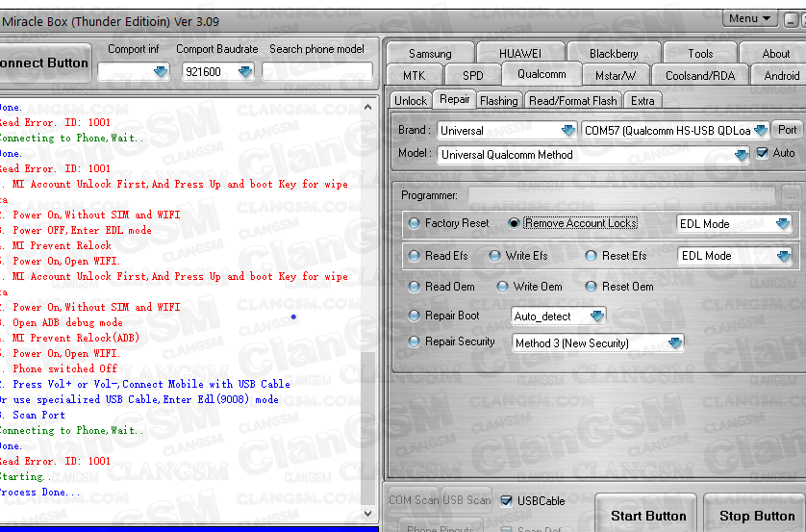Click 'Phone switched Off' log line
Image resolution: width=806 pixels, height=532 pixels.
point(59,368)
